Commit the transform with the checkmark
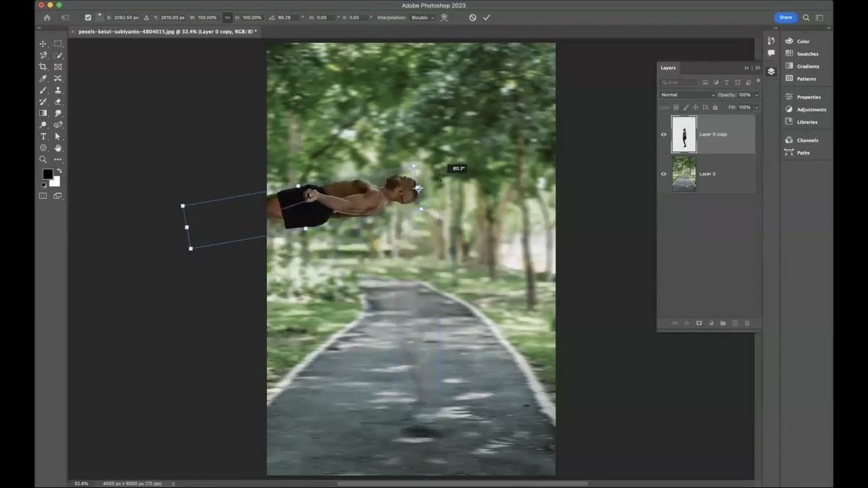This screenshot has width=868, height=488. (x=486, y=18)
